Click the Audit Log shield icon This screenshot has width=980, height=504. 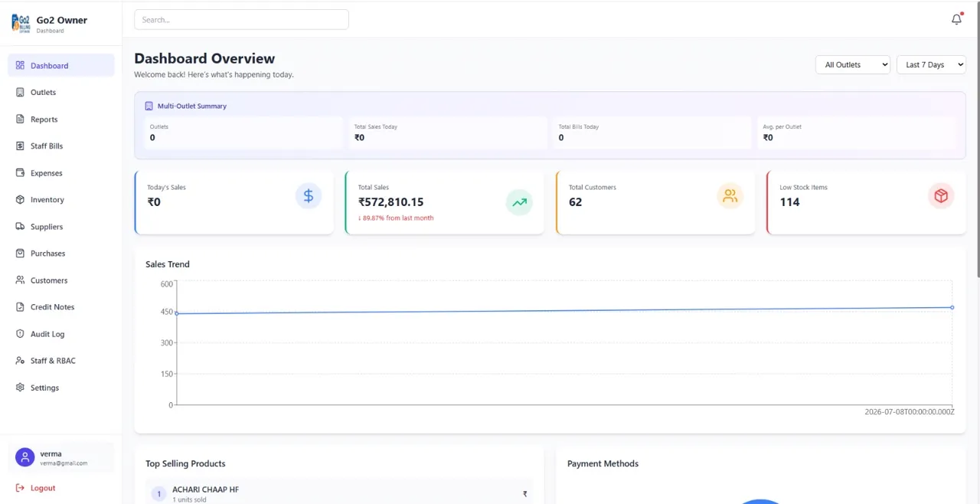20,334
